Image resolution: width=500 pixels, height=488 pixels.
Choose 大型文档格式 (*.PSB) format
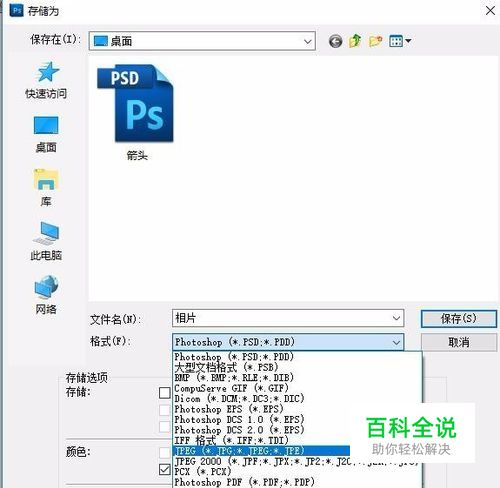click(x=297, y=367)
